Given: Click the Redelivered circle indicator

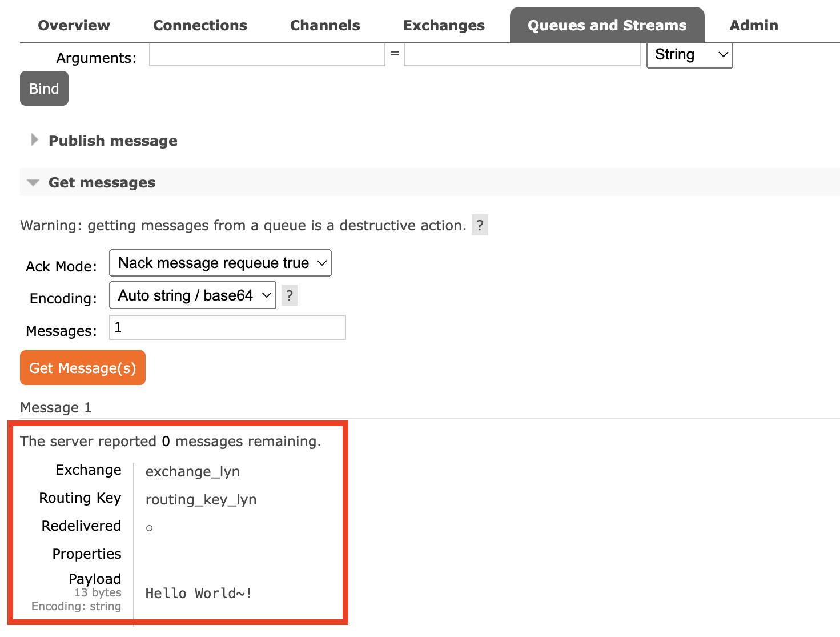Looking at the screenshot, I should click(x=149, y=528).
